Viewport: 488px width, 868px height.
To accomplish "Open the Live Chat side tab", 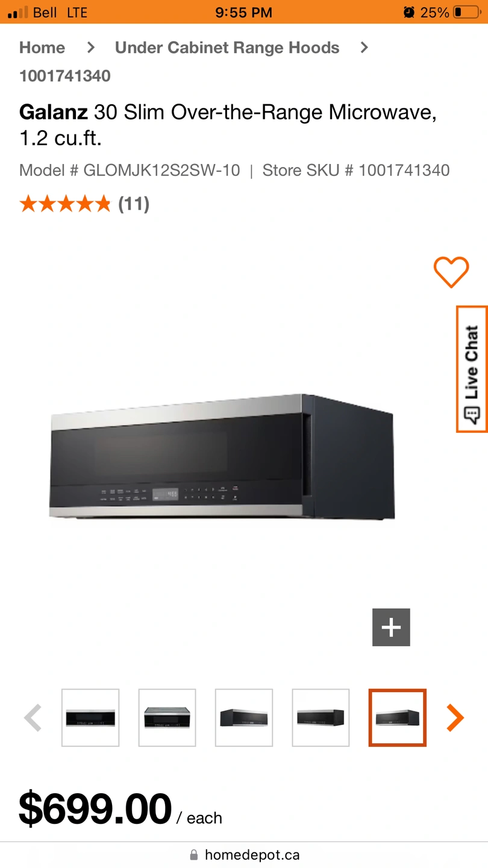I will coord(472,369).
